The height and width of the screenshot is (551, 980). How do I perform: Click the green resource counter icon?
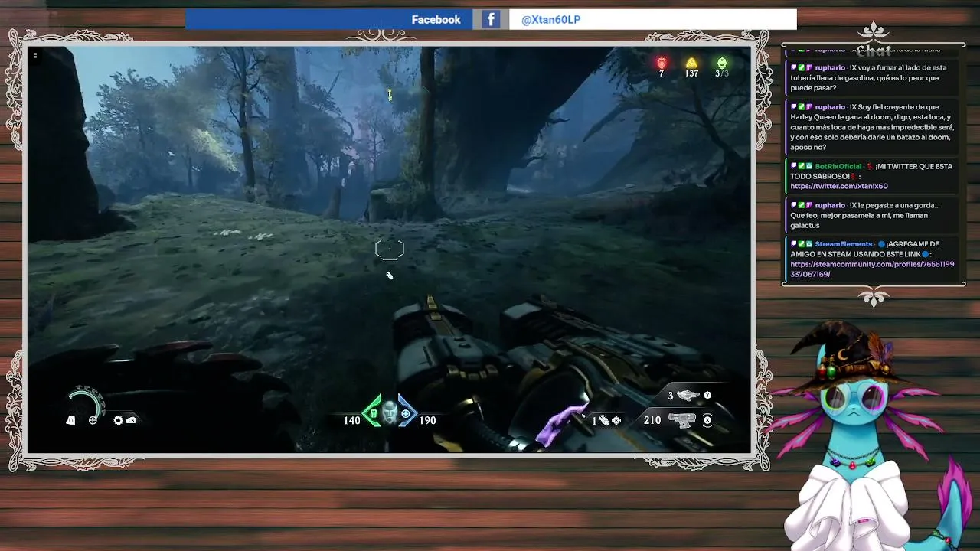coord(721,62)
